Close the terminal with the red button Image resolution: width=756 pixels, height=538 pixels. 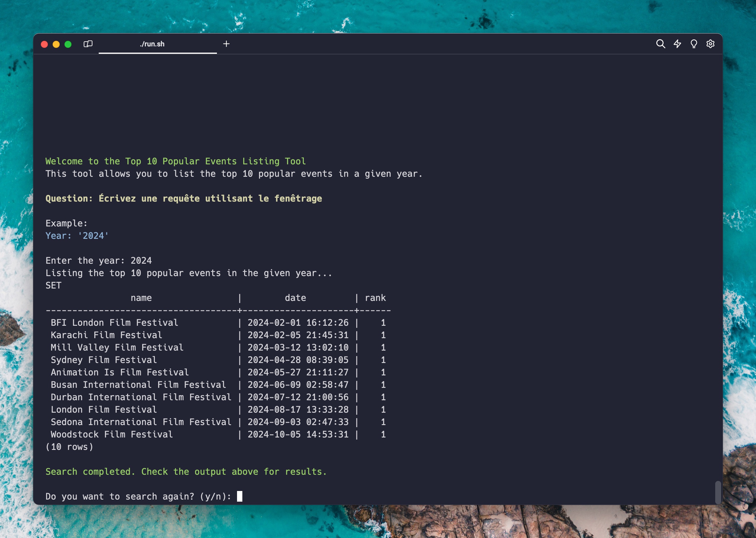pos(44,44)
